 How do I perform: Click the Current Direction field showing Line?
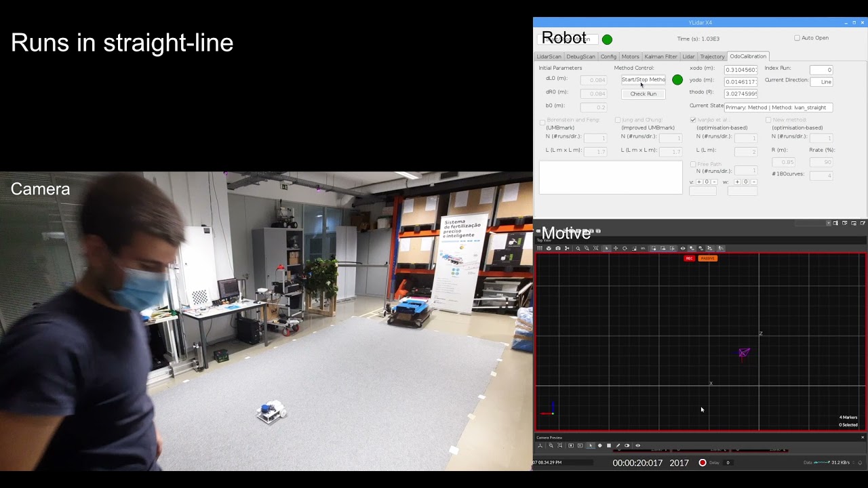(821, 81)
